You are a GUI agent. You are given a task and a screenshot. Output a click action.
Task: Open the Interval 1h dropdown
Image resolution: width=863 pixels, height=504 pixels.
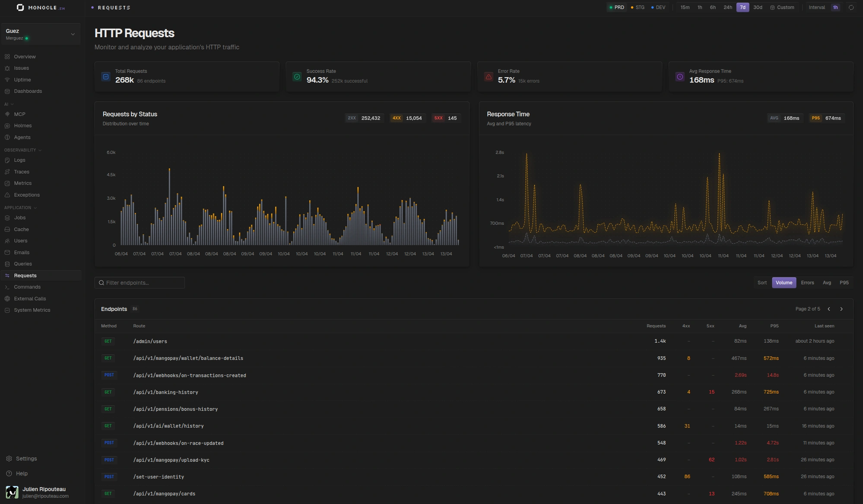point(835,7)
